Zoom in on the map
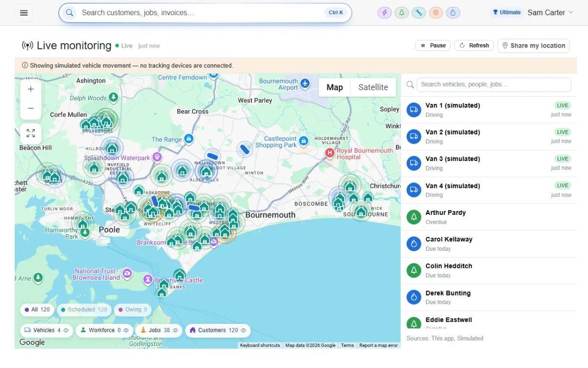 (31, 89)
